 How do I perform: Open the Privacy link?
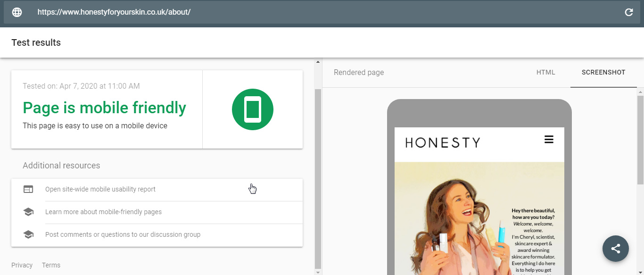point(22,265)
